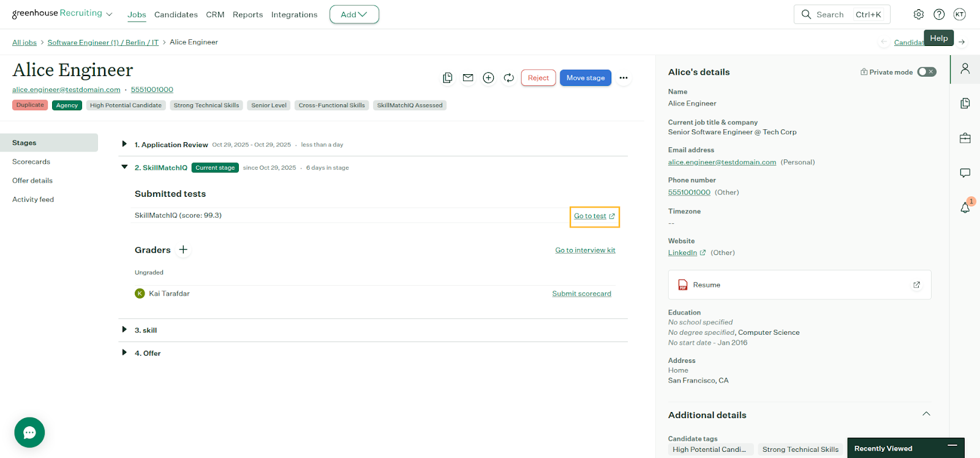Open the notifications bell in right sidebar
The image size is (980, 458).
(965, 208)
